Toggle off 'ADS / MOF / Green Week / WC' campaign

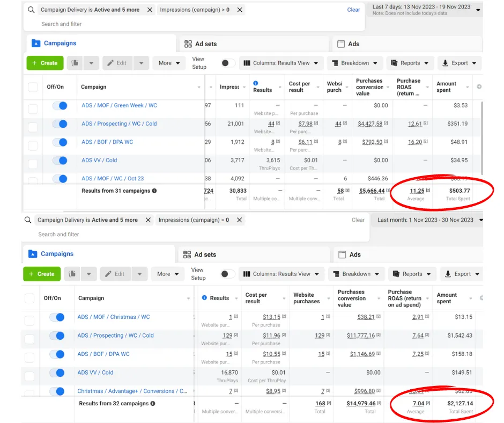pos(60,106)
